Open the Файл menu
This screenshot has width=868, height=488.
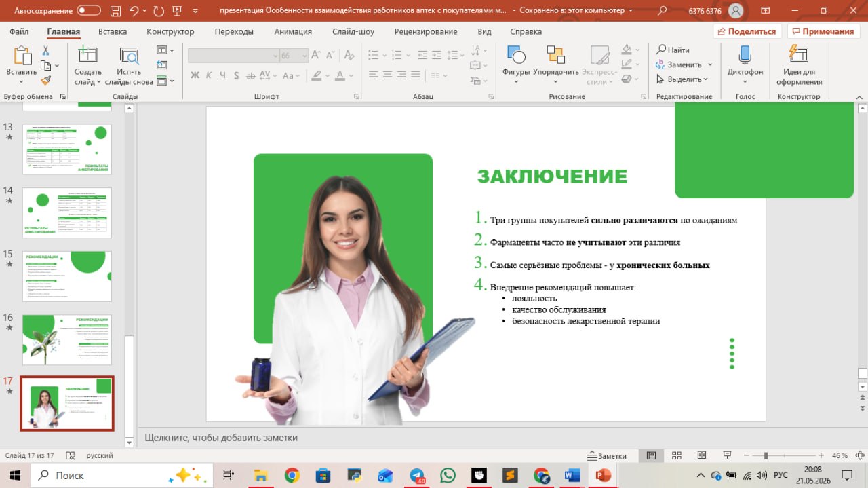[x=20, y=31]
